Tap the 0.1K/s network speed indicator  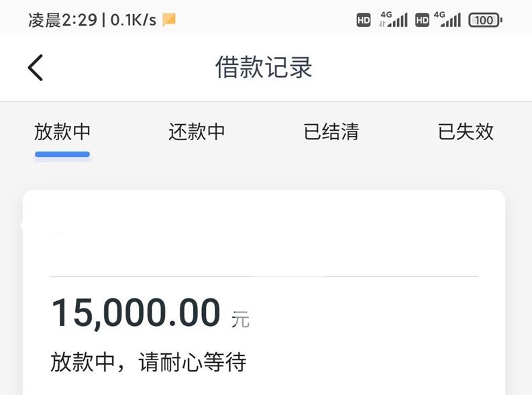pos(134,20)
